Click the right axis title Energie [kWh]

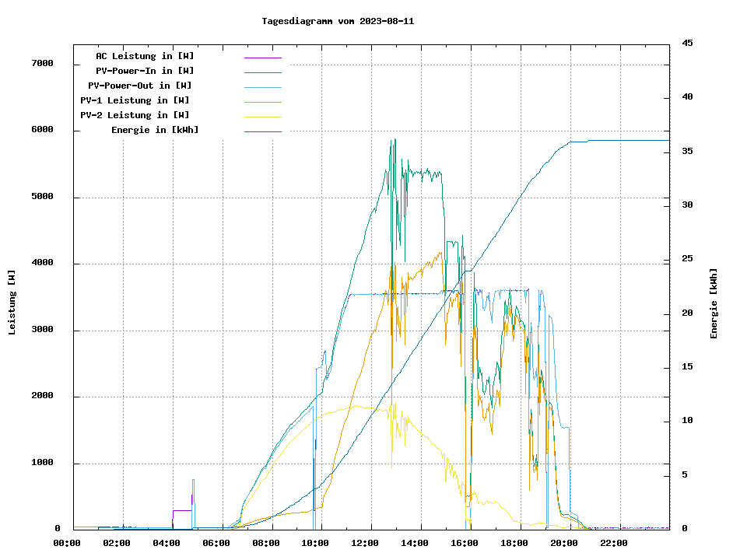(x=714, y=303)
